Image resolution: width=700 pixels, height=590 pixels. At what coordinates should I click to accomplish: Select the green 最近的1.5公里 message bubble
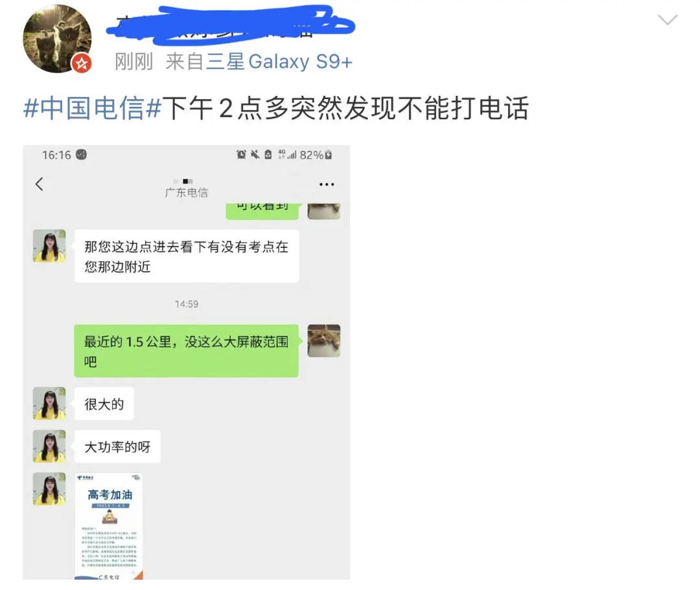pos(186,351)
